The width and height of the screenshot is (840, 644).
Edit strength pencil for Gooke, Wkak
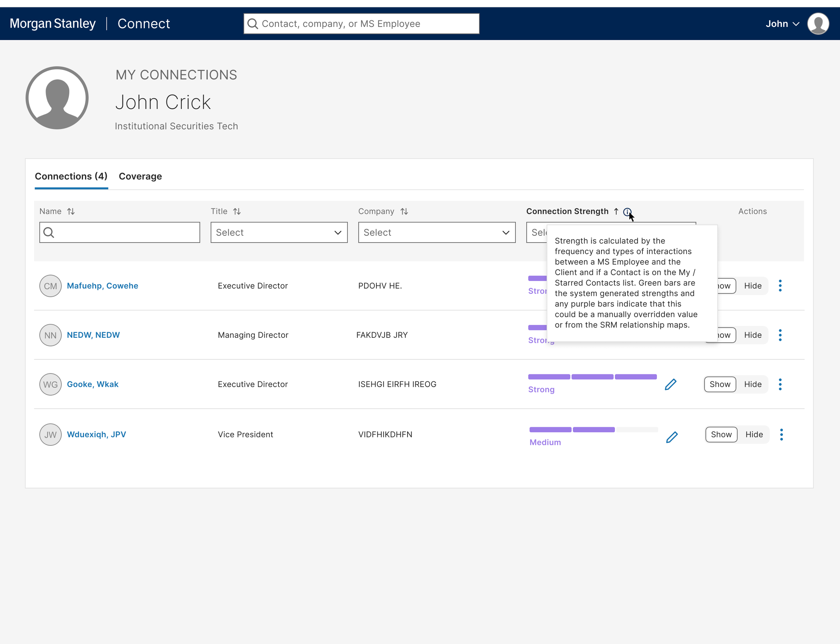[670, 384]
